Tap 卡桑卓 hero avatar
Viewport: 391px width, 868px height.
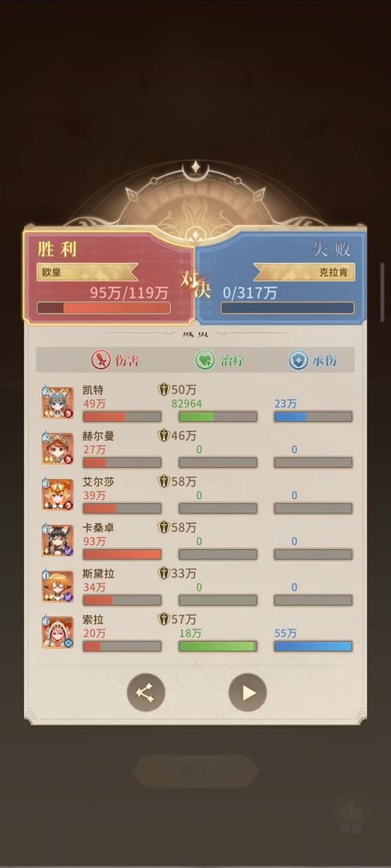pyautogui.click(x=57, y=540)
